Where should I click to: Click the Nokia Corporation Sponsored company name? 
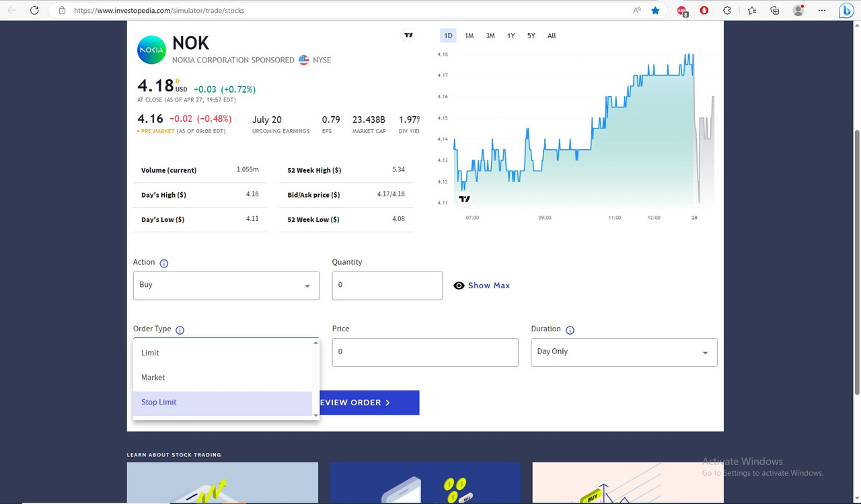233,60
